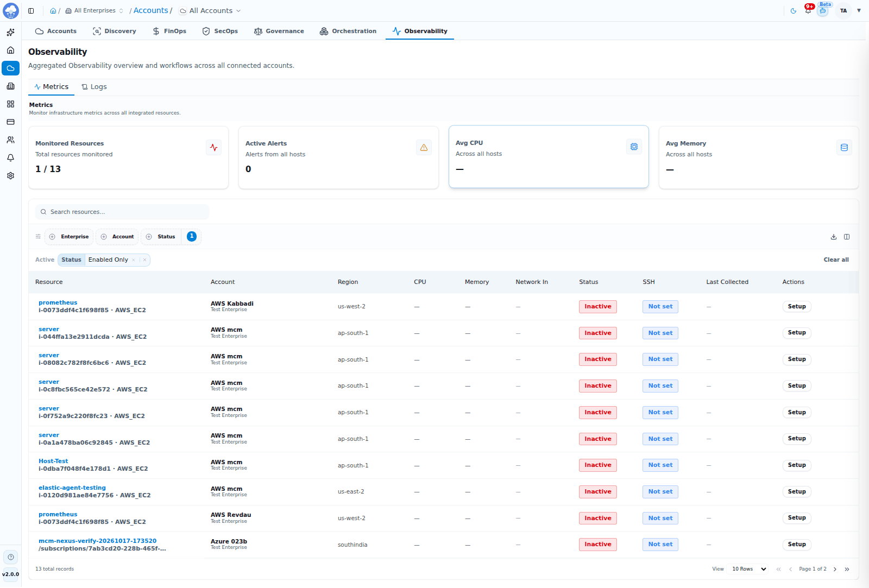
Task: Download the resources table export icon
Action: point(834,237)
